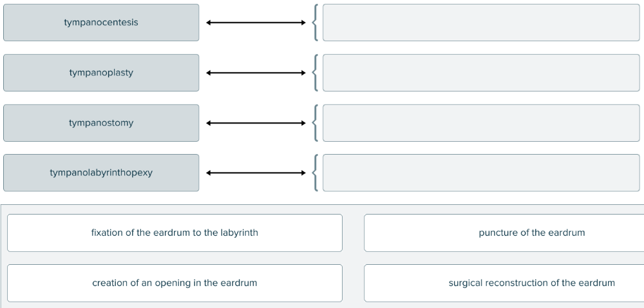Click empty answer slot beside tympanoplasty
The height and width of the screenshot is (308, 644).
(x=480, y=73)
